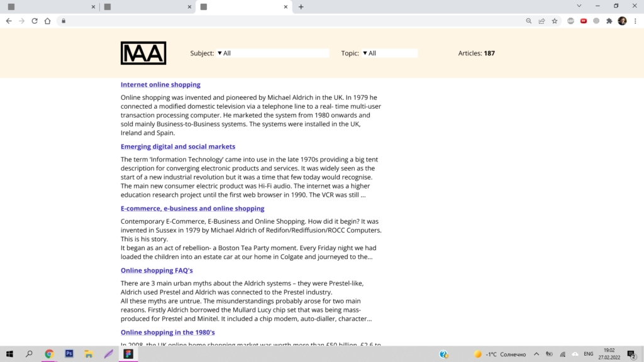
Task: Open the Figma app in taskbar
Action: (128, 354)
